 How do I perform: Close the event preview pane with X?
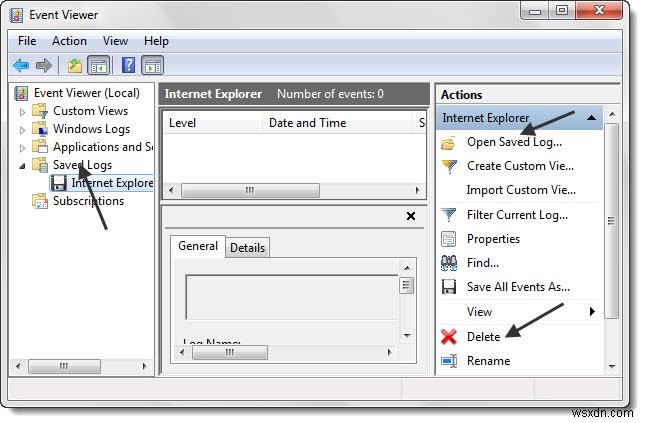tap(411, 216)
